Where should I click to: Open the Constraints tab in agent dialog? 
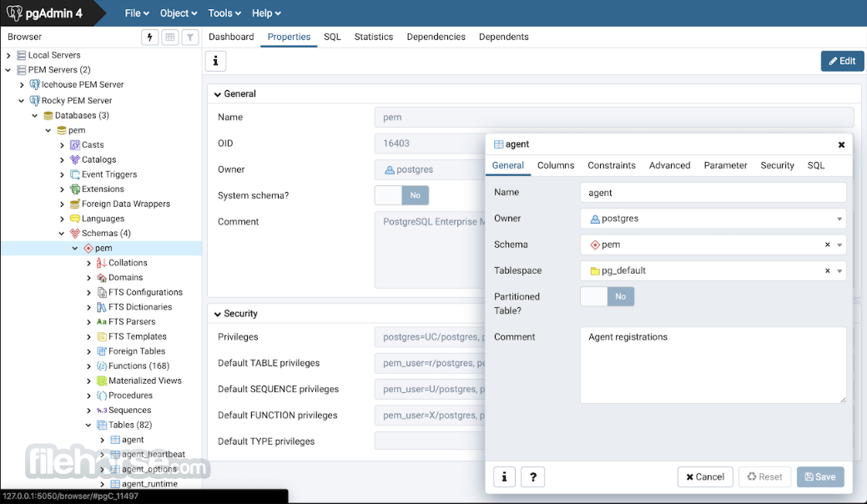[x=612, y=165]
